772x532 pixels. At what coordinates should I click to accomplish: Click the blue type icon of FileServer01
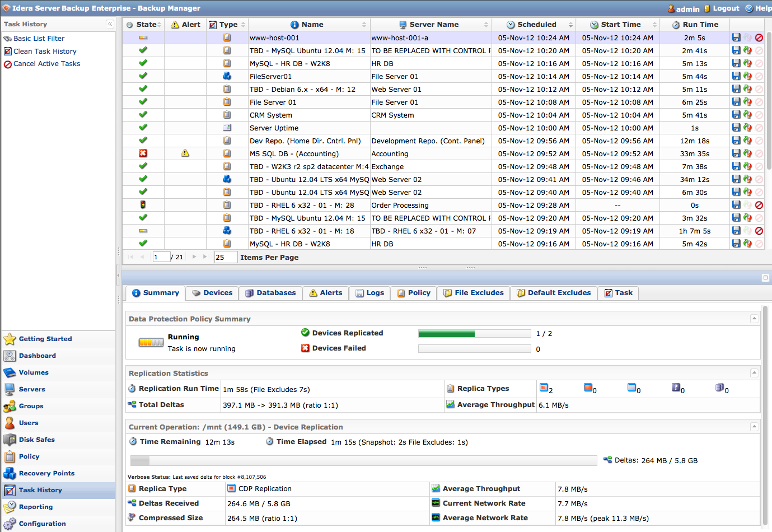[x=227, y=76]
